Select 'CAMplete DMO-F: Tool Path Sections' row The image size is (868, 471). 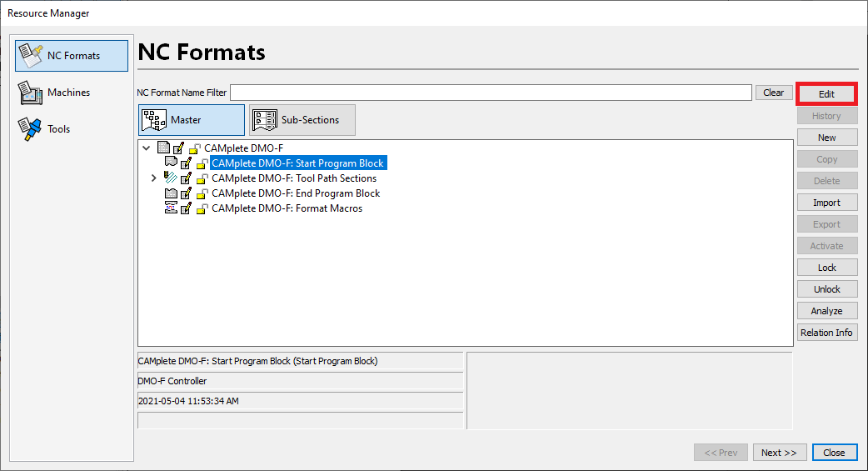pyautogui.click(x=294, y=178)
